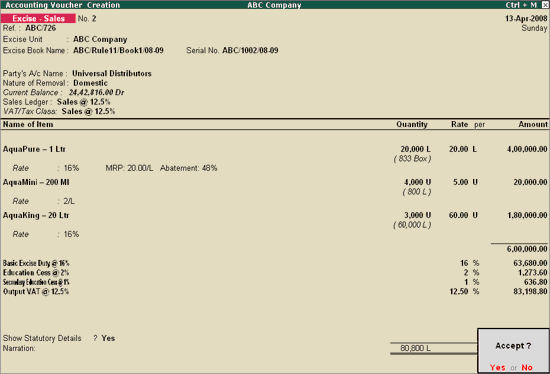Click No in the Accept prompt
Image resolution: width=550 pixels, height=374 pixels.
click(527, 367)
